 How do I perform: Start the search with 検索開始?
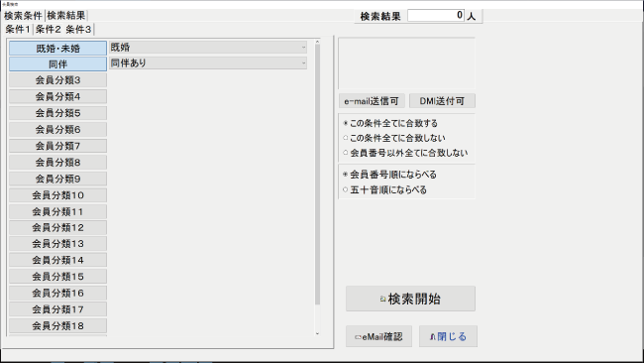pyautogui.click(x=411, y=299)
